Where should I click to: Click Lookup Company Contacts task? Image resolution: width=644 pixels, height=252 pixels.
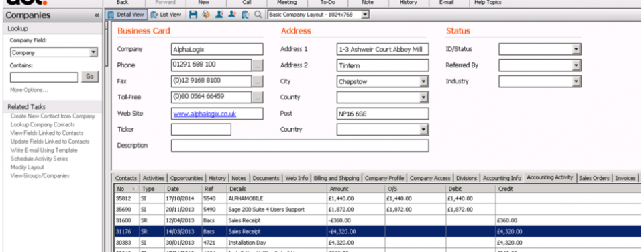(x=43, y=124)
